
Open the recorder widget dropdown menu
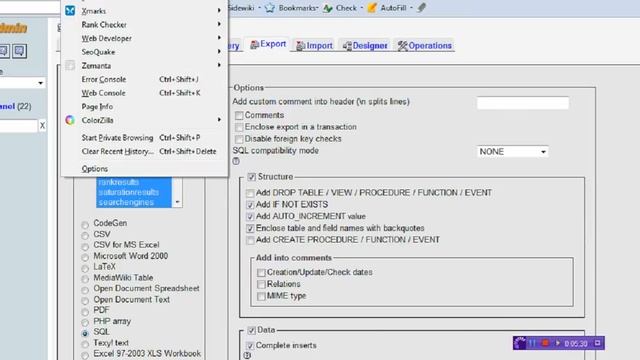pos(598,343)
